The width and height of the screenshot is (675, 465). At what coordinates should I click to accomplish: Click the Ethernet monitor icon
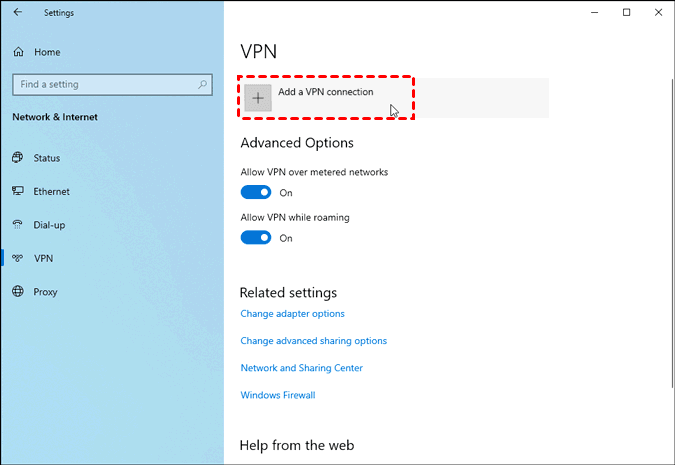coord(17,191)
